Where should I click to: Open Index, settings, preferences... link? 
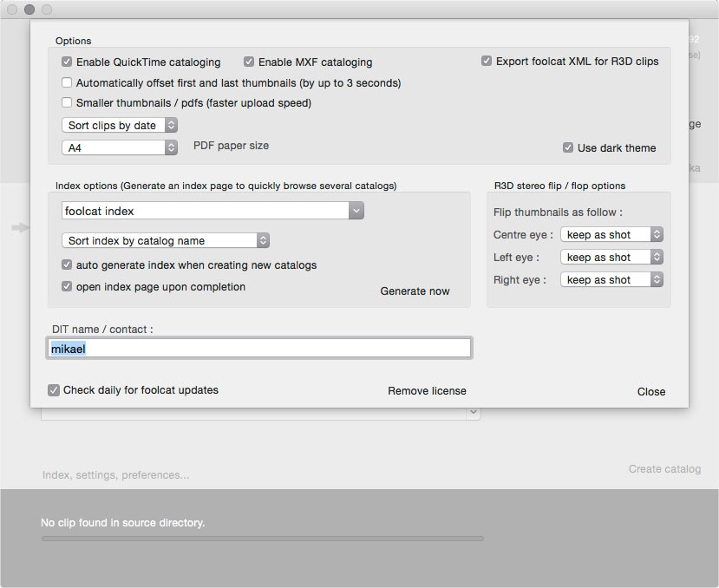click(x=115, y=475)
